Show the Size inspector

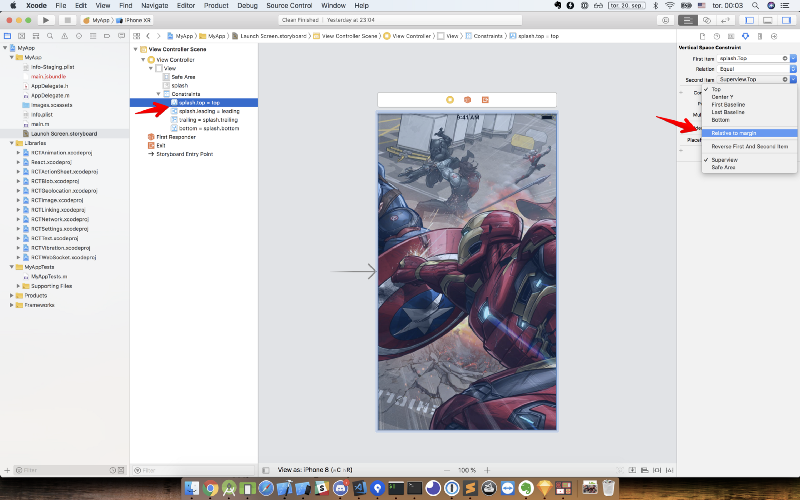pyautogui.click(x=760, y=36)
